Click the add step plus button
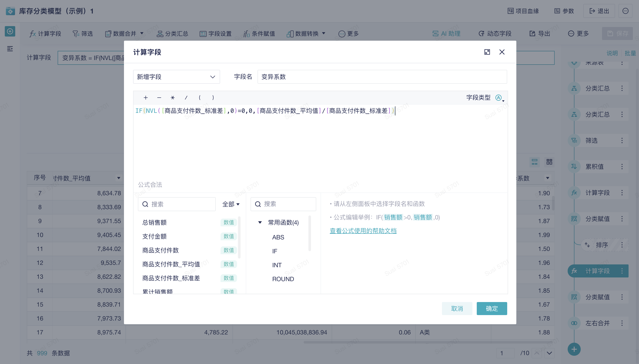 [x=574, y=349]
